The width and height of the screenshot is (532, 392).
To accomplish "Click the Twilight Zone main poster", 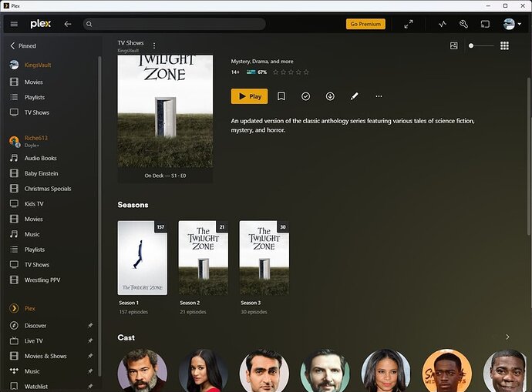I will click(x=165, y=112).
